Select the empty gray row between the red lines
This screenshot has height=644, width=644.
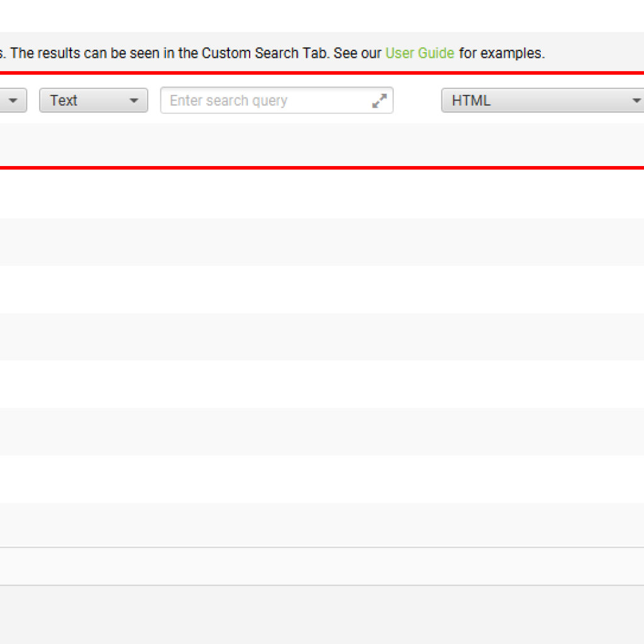322,145
